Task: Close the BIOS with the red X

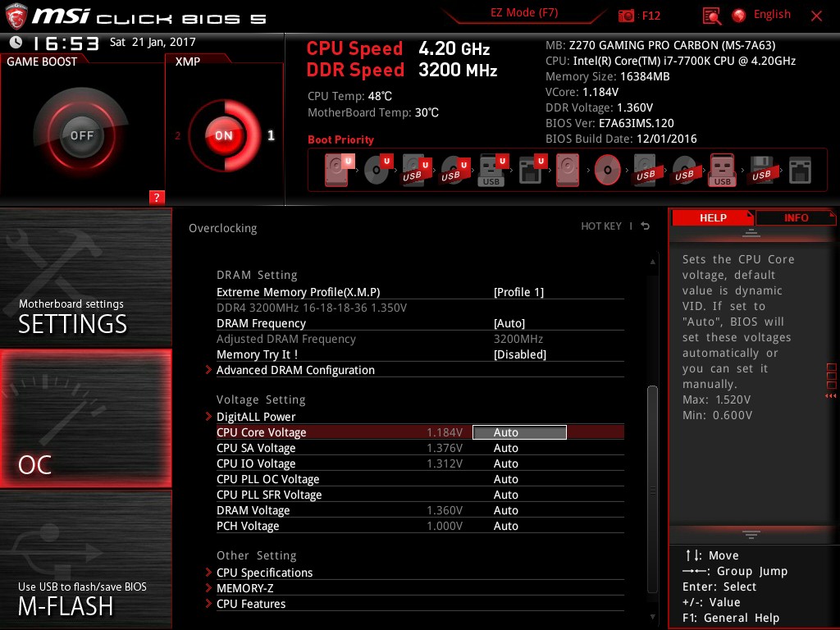Action: 816,16
